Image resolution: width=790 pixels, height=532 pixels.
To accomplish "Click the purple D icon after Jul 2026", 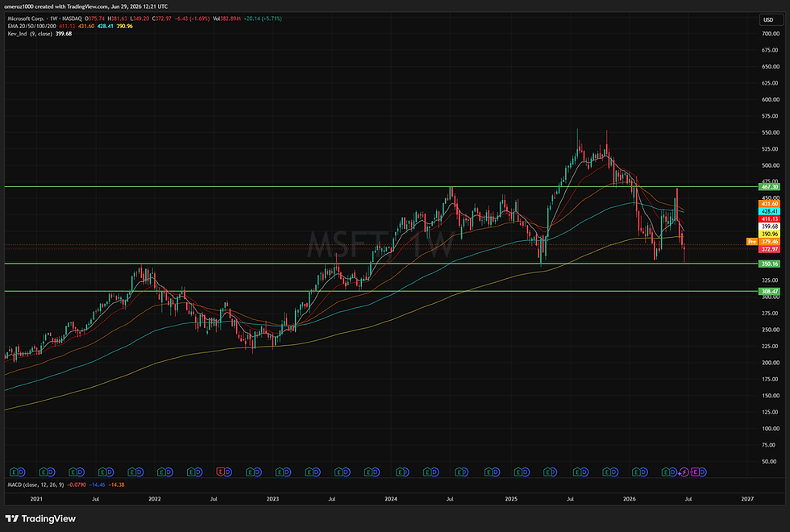I will [x=702, y=472].
